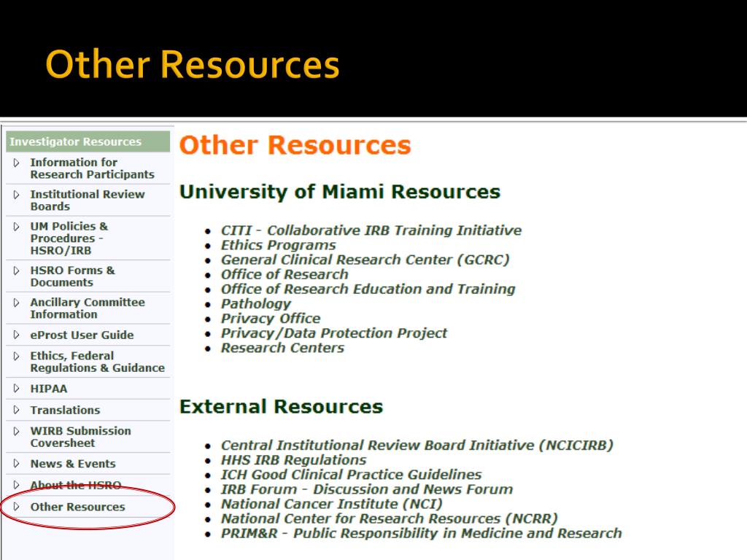Open National Center for Research Resources (NCRR)
This screenshot has width=747, height=560.
[390, 518]
